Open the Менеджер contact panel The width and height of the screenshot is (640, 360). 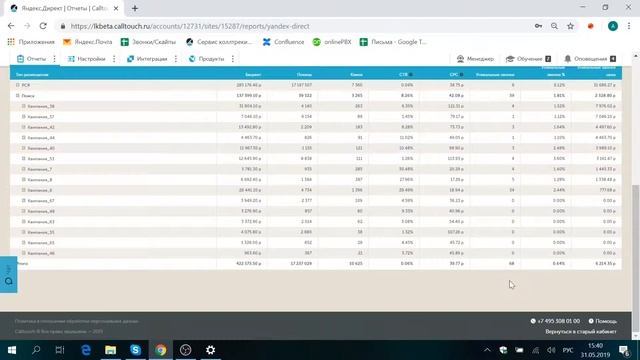475,59
